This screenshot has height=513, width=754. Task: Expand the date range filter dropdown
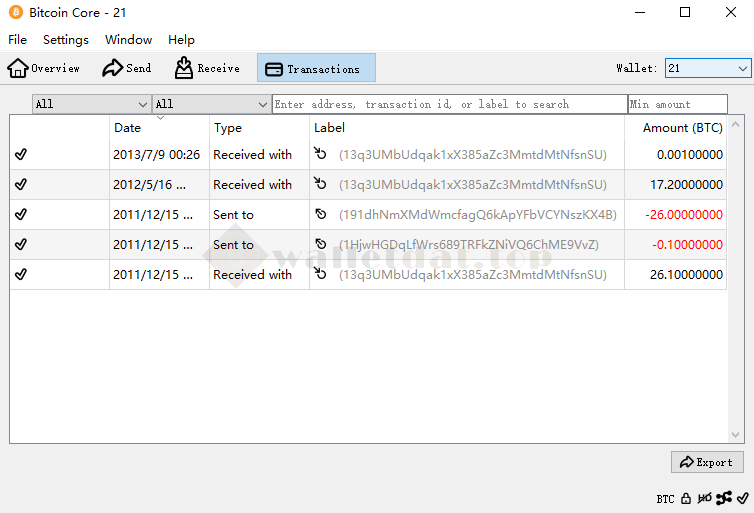coord(91,104)
